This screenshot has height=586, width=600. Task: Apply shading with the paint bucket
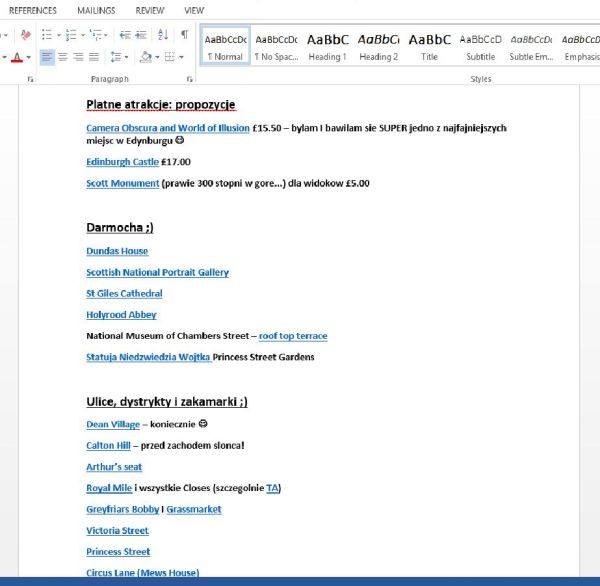click(146, 57)
